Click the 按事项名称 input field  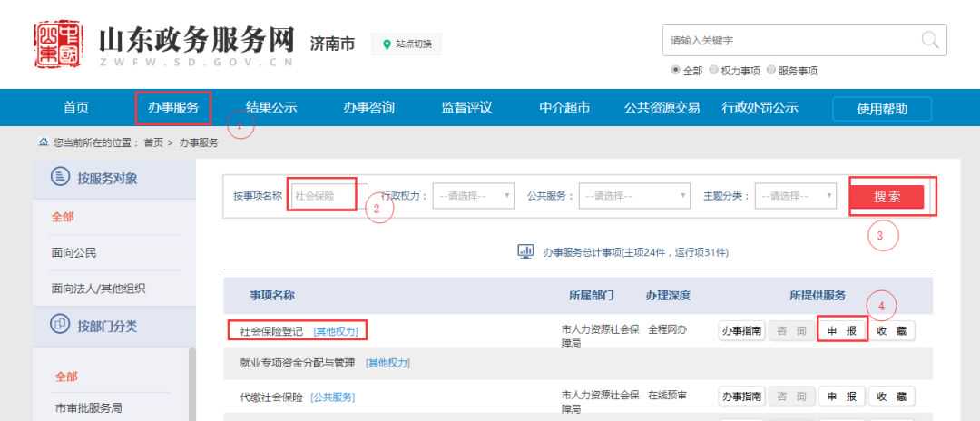pos(328,196)
